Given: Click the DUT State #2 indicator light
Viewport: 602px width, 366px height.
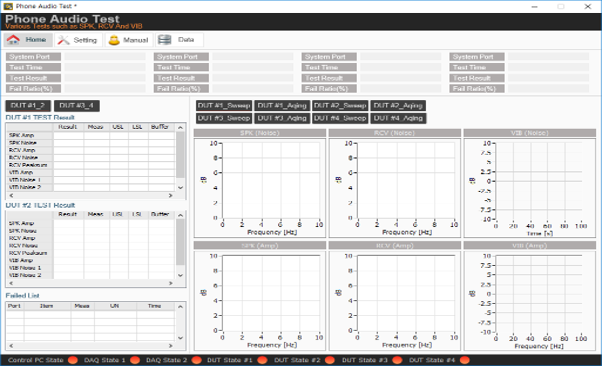Looking at the screenshot, I should pos(330,360).
